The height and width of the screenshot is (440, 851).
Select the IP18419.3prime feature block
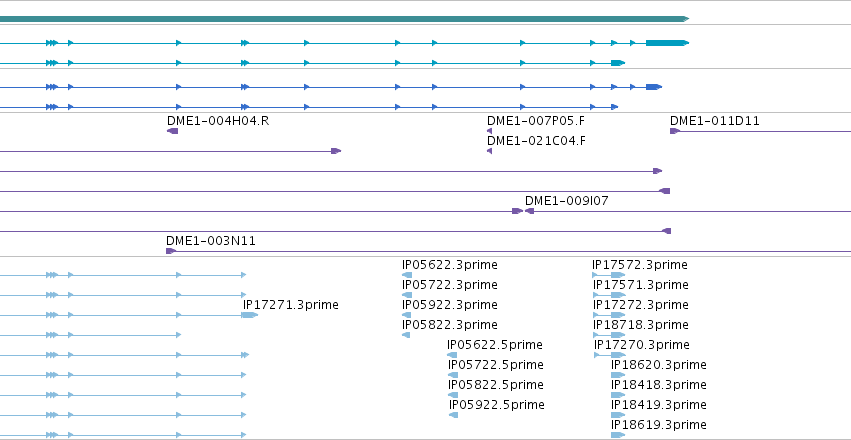[x=618, y=415]
